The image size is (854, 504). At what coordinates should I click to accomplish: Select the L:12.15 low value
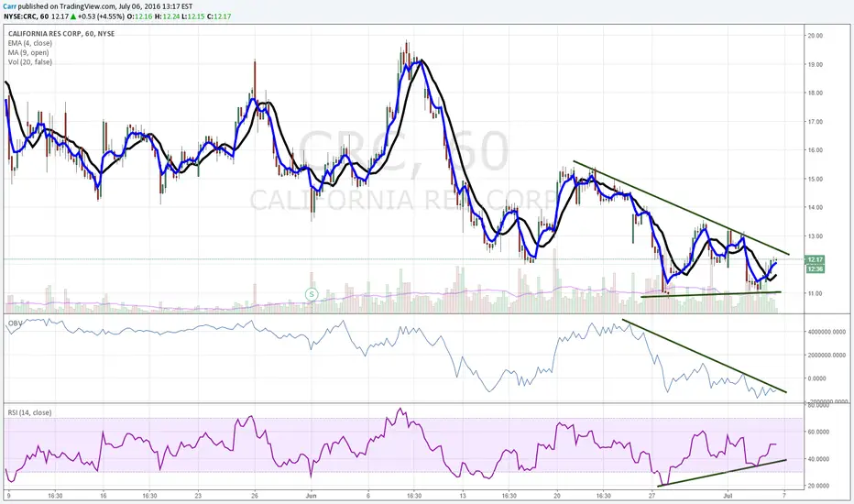[x=192, y=16]
